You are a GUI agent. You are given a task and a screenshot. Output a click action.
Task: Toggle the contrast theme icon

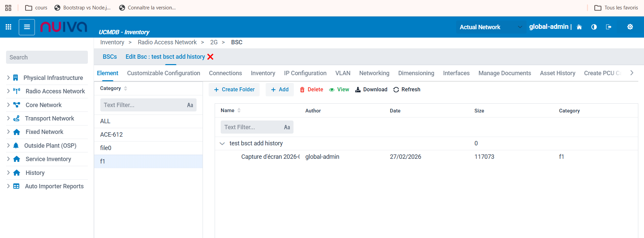tap(594, 27)
